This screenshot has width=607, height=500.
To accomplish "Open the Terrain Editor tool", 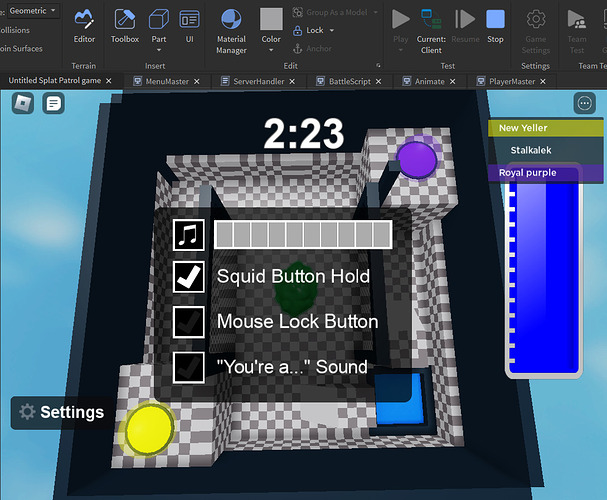I will 84,26.
